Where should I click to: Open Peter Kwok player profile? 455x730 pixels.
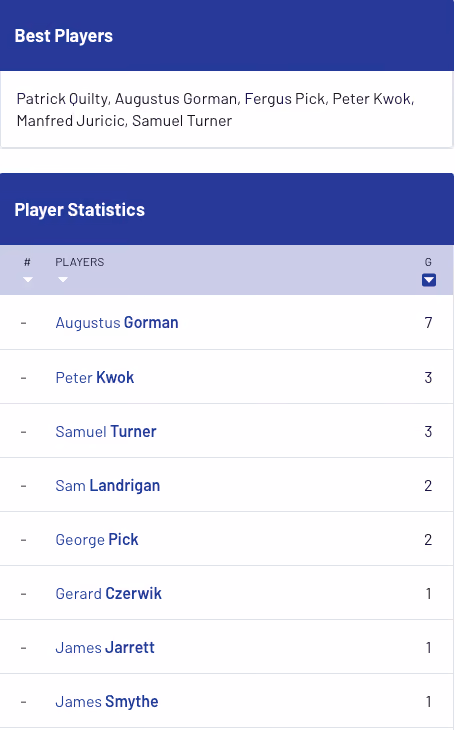95,377
